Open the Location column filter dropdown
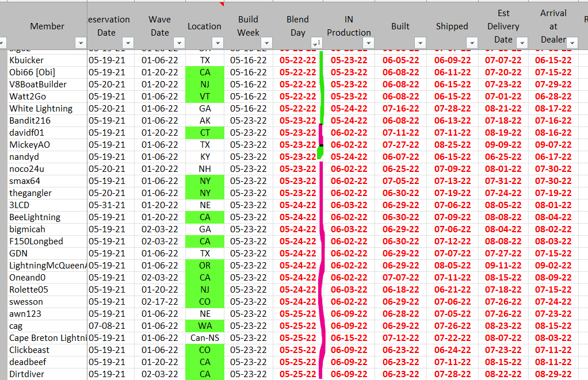The width and height of the screenshot is (588, 380). tap(217, 43)
